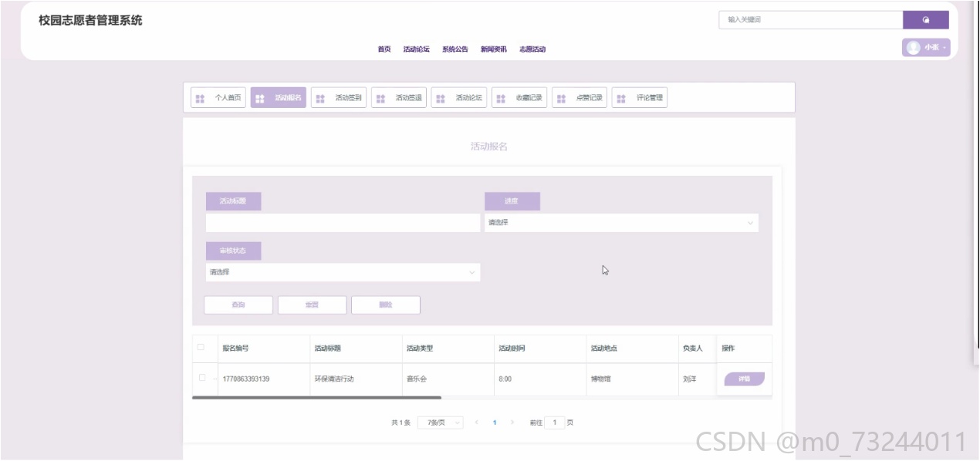The image size is (980, 461).
Task: Click the table's horizontal scrollbar
Action: tap(316, 398)
